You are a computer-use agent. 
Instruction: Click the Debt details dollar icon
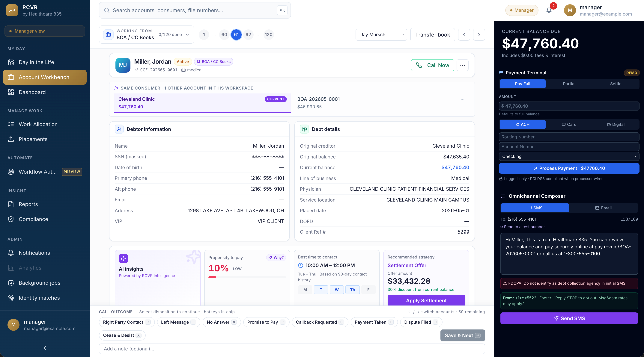(304, 129)
